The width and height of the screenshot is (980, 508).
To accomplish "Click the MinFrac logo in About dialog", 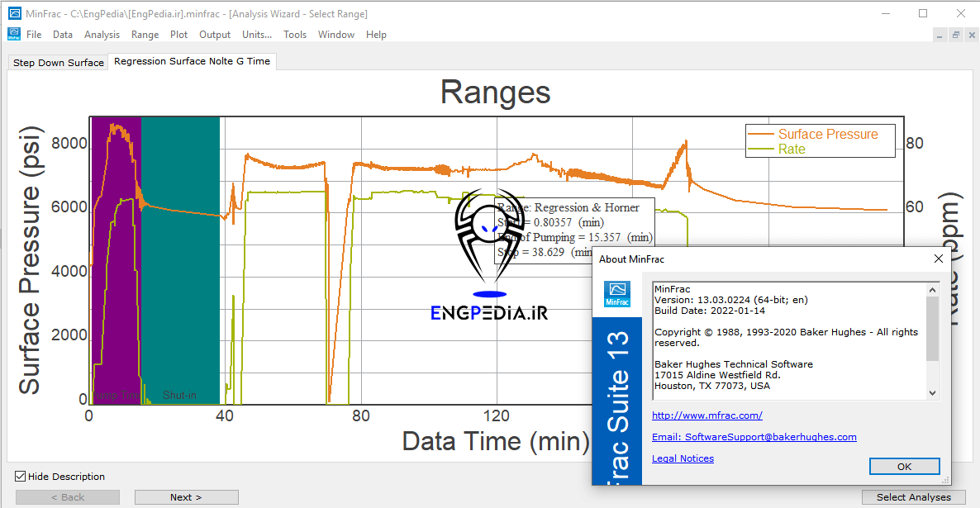I will 617,294.
